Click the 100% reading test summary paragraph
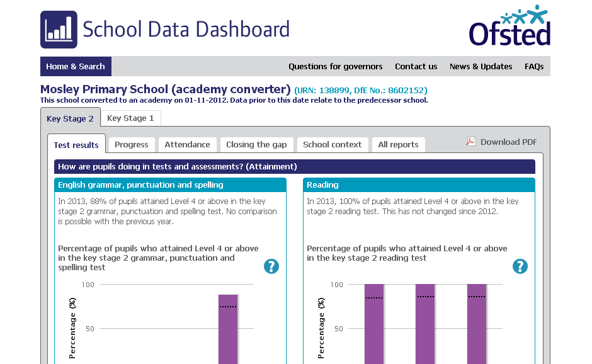The image size is (592, 364). 413,206
